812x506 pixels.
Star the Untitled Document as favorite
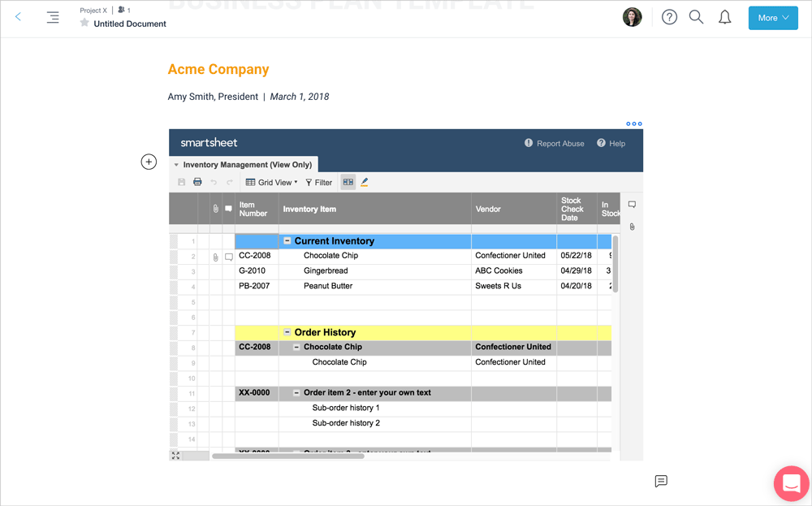[x=84, y=23]
